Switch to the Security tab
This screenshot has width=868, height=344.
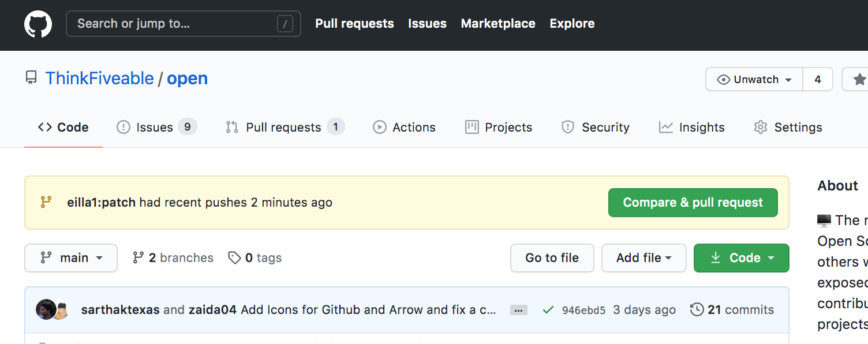596,128
